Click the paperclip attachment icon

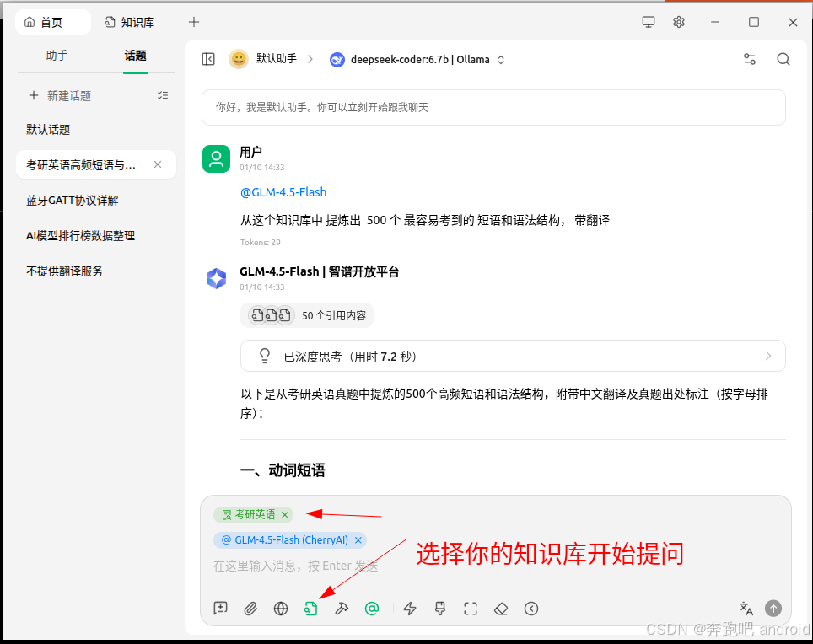point(250,609)
